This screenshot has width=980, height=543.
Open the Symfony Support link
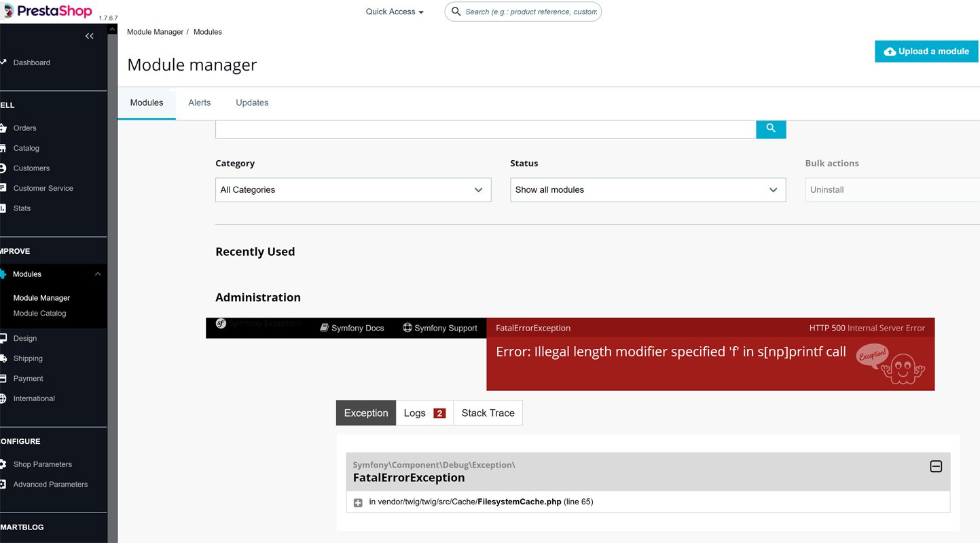pyautogui.click(x=440, y=328)
